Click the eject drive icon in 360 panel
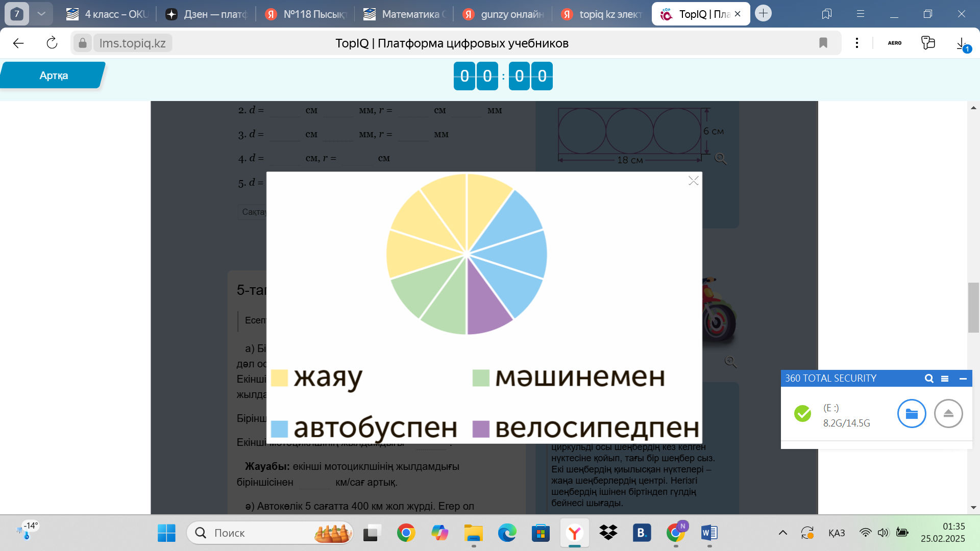This screenshot has height=551, width=980. pos(948,414)
